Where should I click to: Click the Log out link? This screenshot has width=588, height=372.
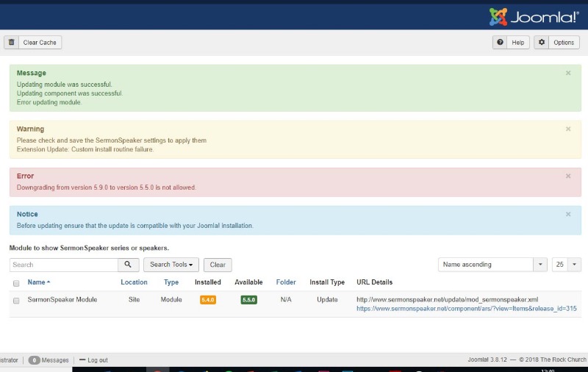coord(94,360)
